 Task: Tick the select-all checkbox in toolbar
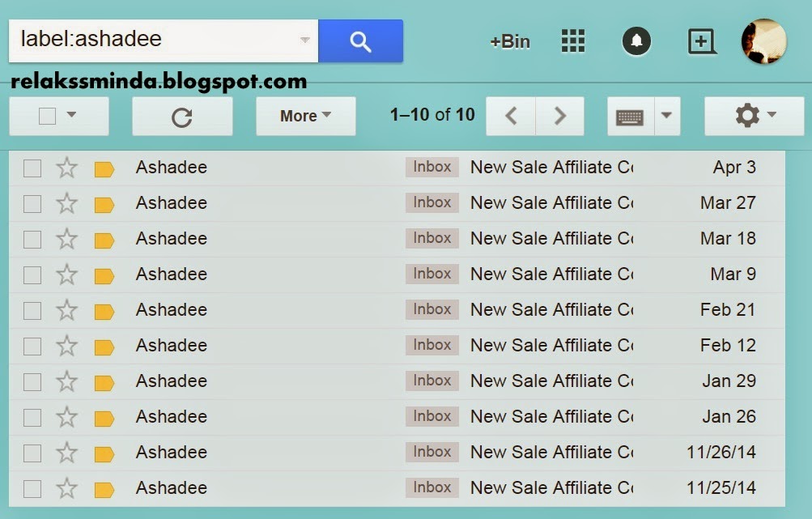[x=48, y=116]
